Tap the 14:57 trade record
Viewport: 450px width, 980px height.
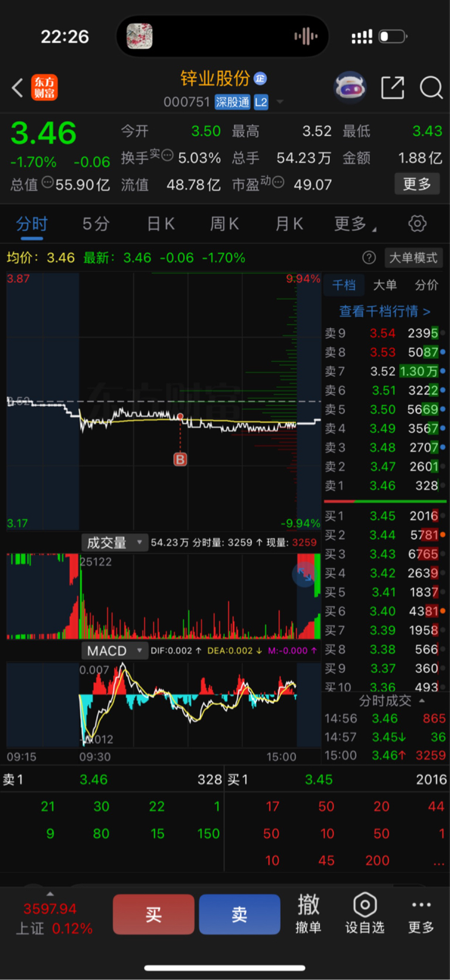pyautogui.click(x=385, y=737)
